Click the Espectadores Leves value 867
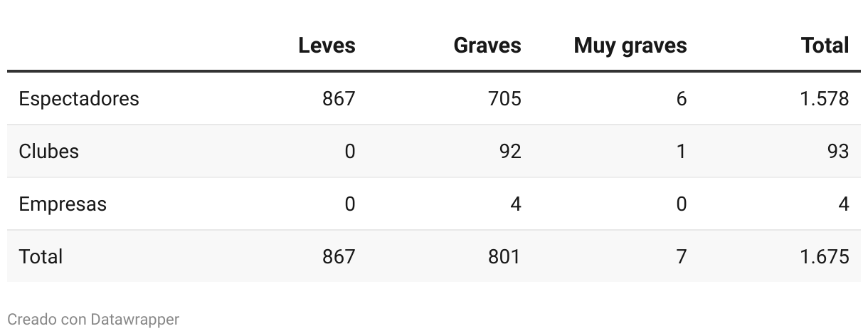The height and width of the screenshot is (336, 868). pos(339,98)
